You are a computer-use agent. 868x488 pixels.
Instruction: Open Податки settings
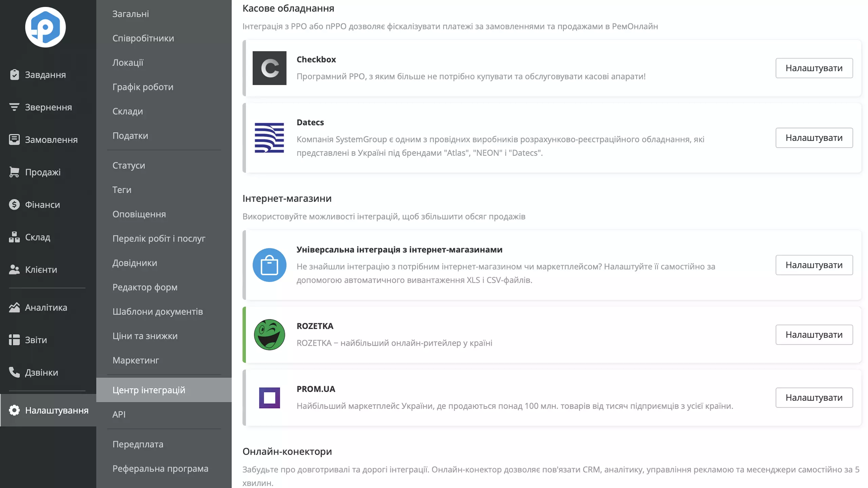pyautogui.click(x=164, y=136)
